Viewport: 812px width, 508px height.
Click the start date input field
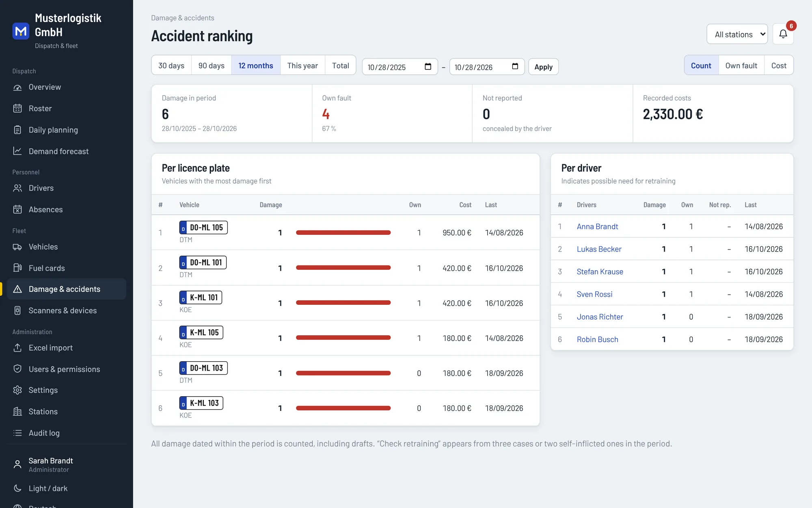[x=400, y=67]
